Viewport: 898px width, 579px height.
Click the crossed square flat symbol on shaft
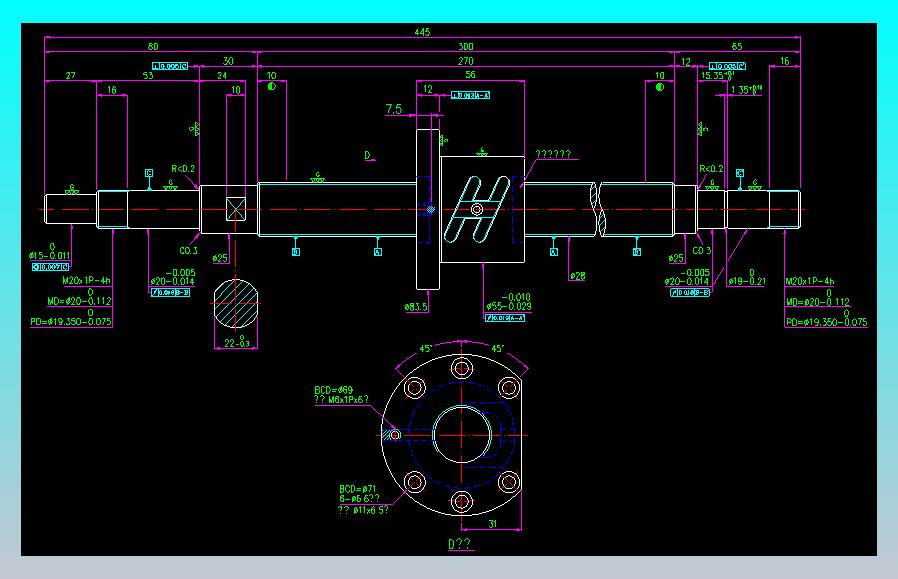tap(236, 209)
